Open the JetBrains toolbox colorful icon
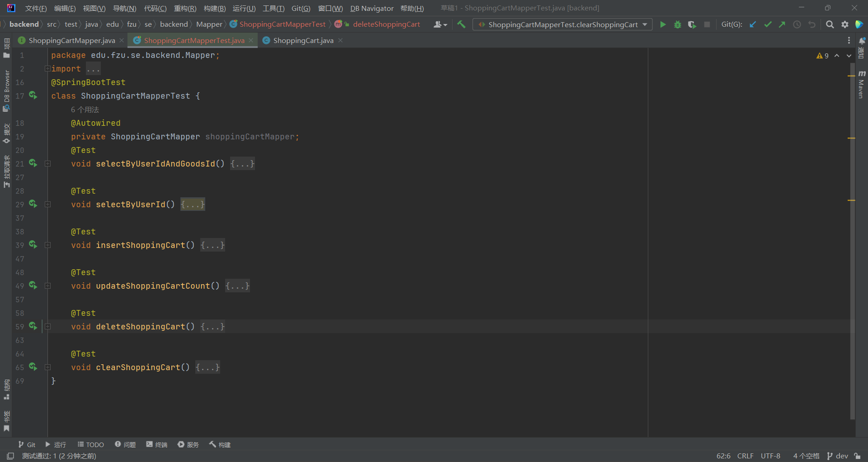This screenshot has width=868, height=462. pos(859,24)
